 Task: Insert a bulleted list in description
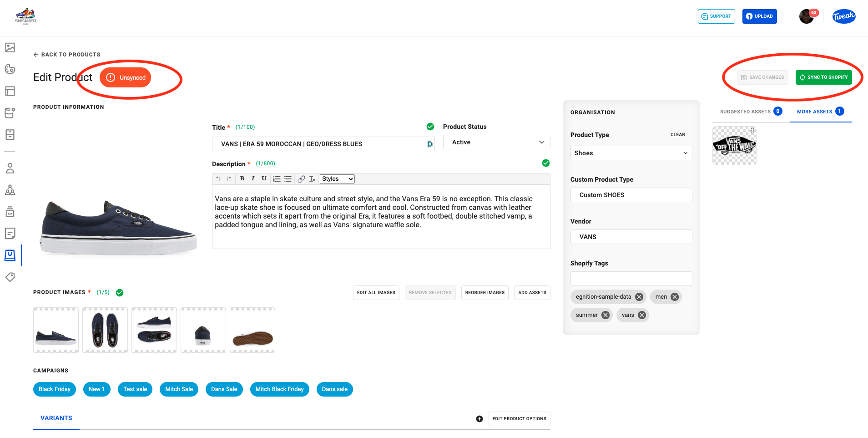(x=288, y=179)
